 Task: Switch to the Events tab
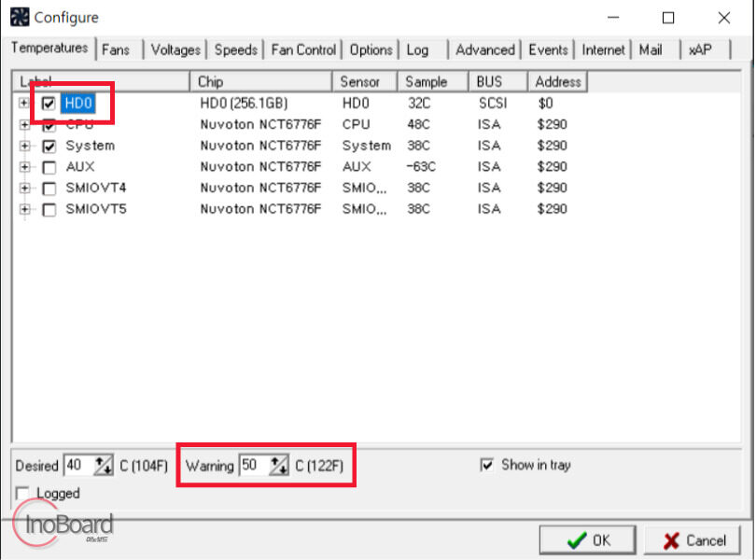click(548, 49)
